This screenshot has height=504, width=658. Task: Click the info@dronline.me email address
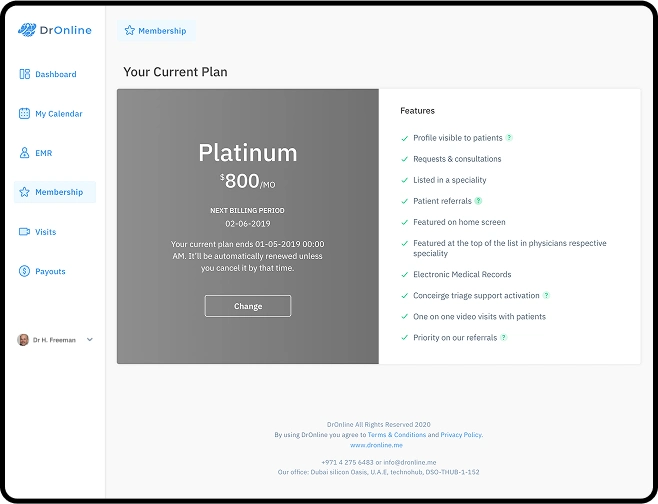(x=410, y=462)
